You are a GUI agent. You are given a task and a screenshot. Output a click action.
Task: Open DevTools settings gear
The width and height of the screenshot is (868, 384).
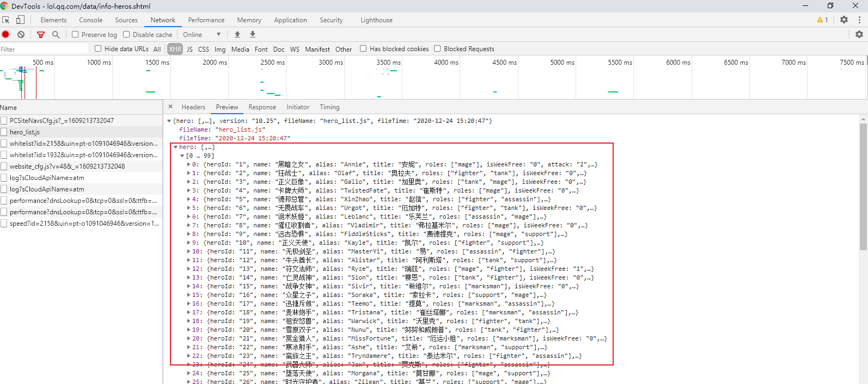(x=844, y=20)
